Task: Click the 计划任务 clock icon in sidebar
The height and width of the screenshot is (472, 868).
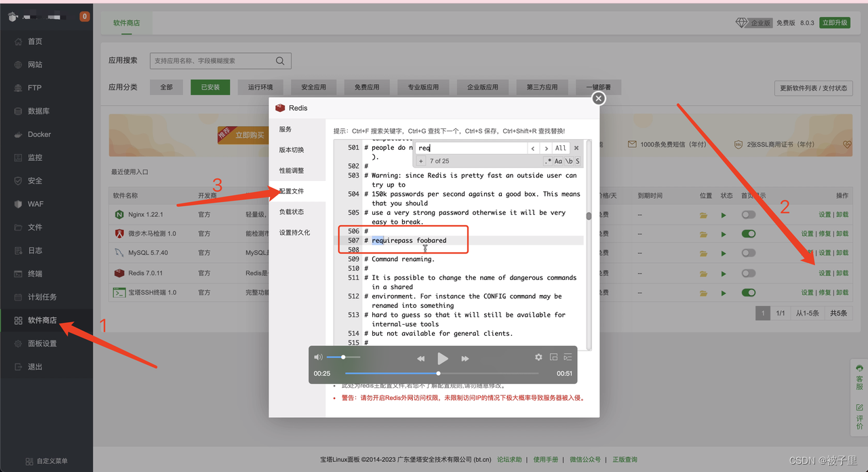Action: (x=18, y=297)
